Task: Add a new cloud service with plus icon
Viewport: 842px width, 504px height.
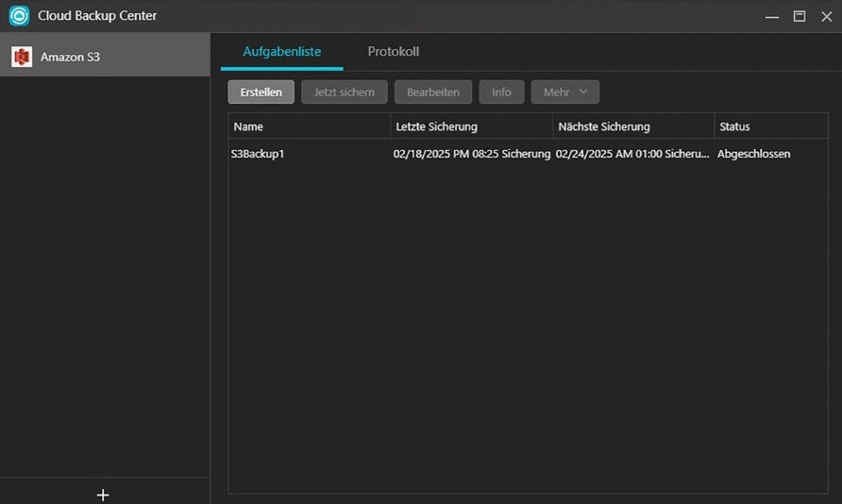Action: point(103,495)
